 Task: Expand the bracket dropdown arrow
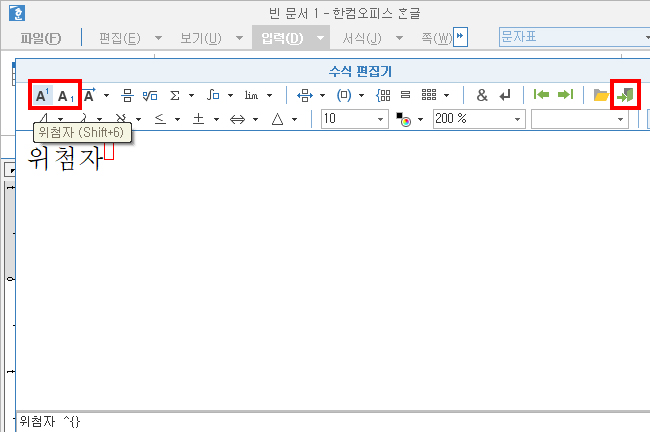[x=361, y=96]
